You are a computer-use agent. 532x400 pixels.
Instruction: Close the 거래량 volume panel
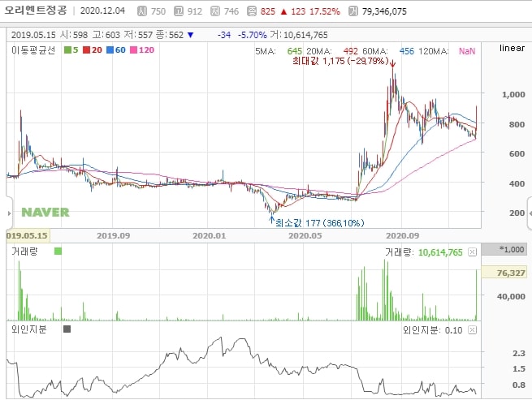[472, 252]
